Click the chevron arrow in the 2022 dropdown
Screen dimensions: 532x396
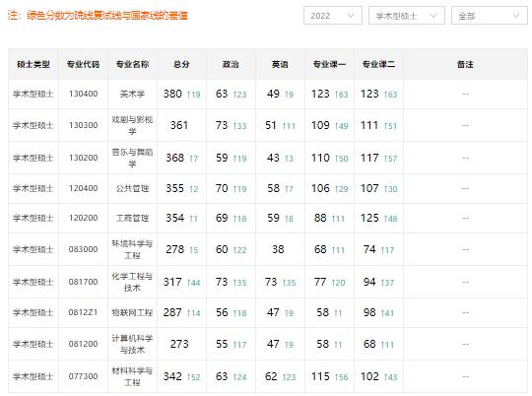[x=351, y=16]
